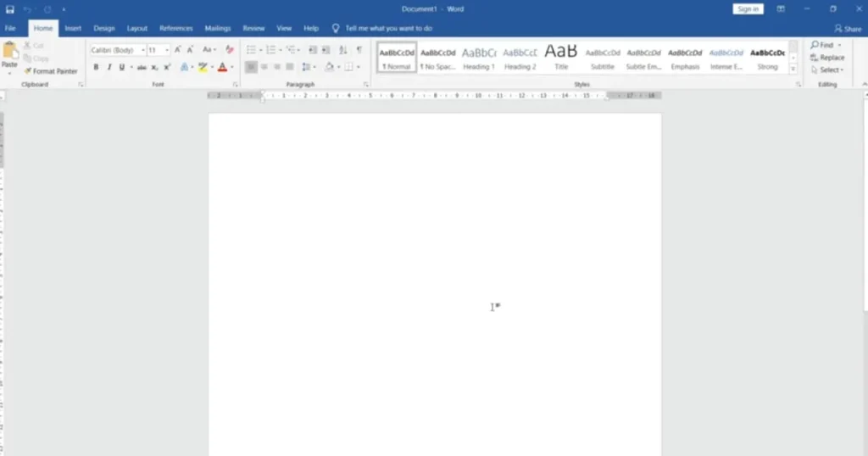The width and height of the screenshot is (868, 456).
Task: Start a multilevel list
Action: click(291, 50)
